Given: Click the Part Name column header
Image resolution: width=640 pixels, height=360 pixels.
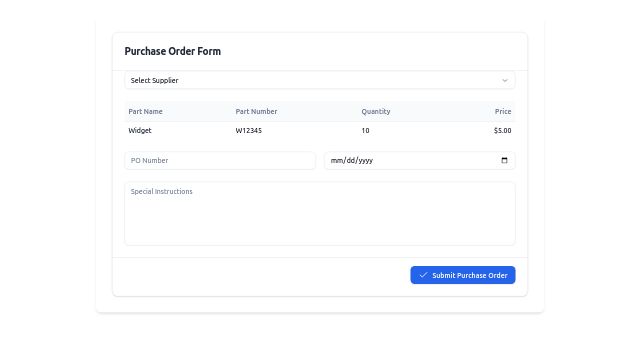Looking at the screenshot, I should (x=145, y=111).
